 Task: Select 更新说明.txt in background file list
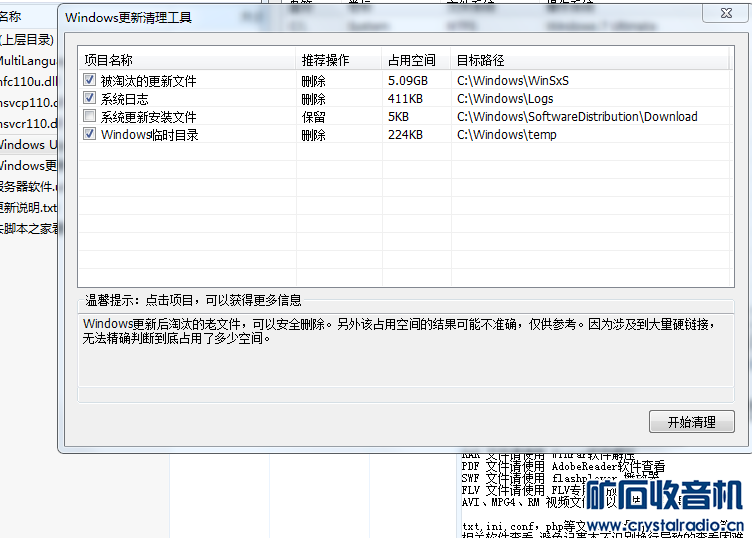(29, 208)
